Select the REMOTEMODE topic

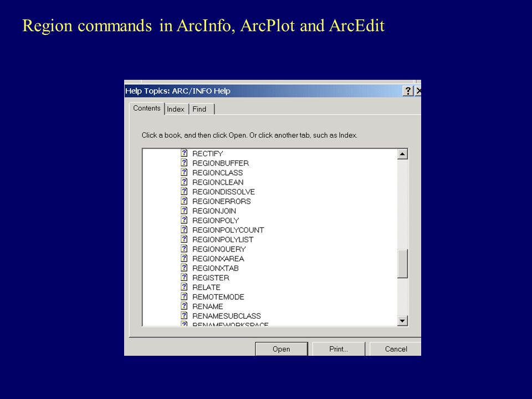[x=218, y=297]
